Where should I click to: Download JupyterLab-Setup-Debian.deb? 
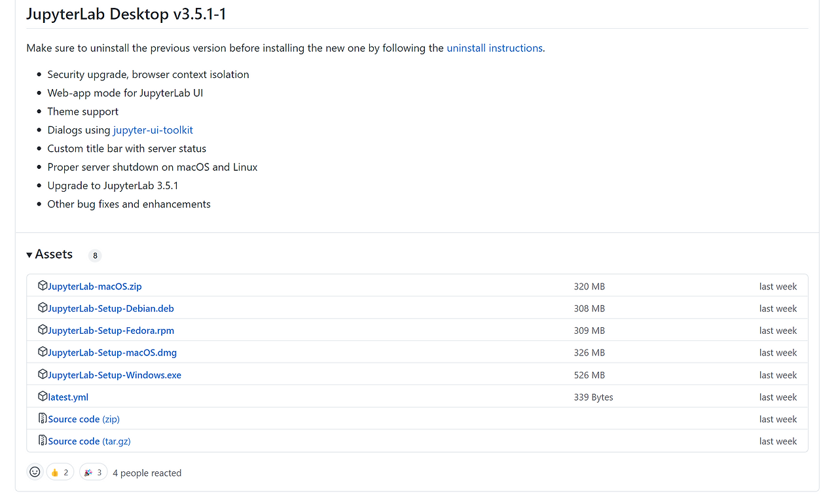coord(110,308)
